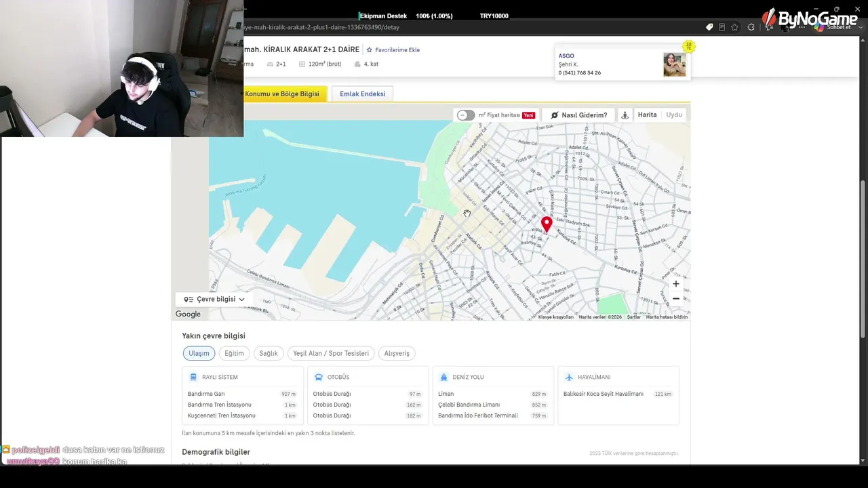Click the Raylı Sistem train icon
Viewport: 868px width, 488px height.
(x=193, y=377)
